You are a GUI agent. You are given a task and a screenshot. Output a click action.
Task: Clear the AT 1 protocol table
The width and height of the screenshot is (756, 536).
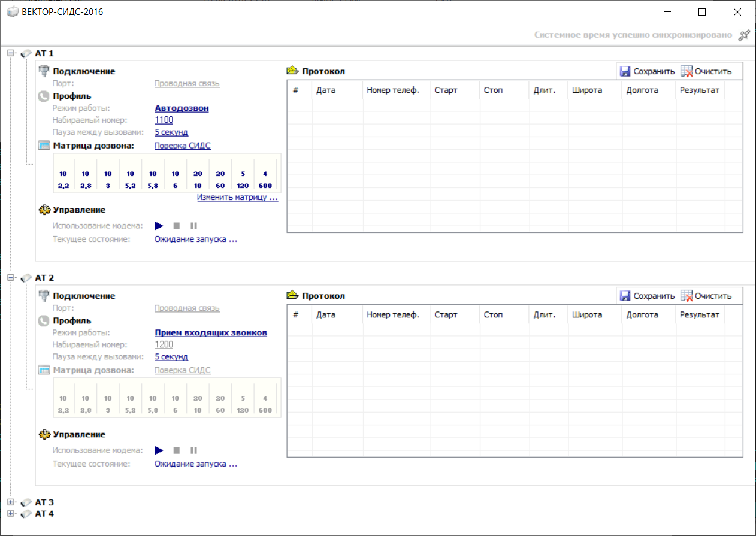pyautogui.click(x=707, y=71)
